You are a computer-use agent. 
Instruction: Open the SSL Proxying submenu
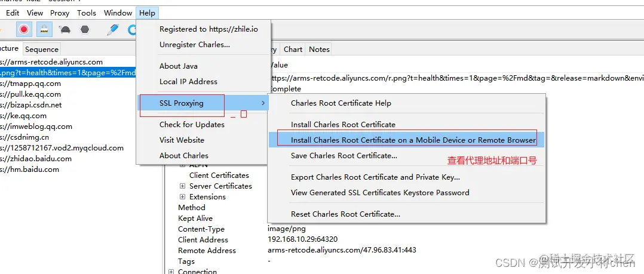pos(203,103)
